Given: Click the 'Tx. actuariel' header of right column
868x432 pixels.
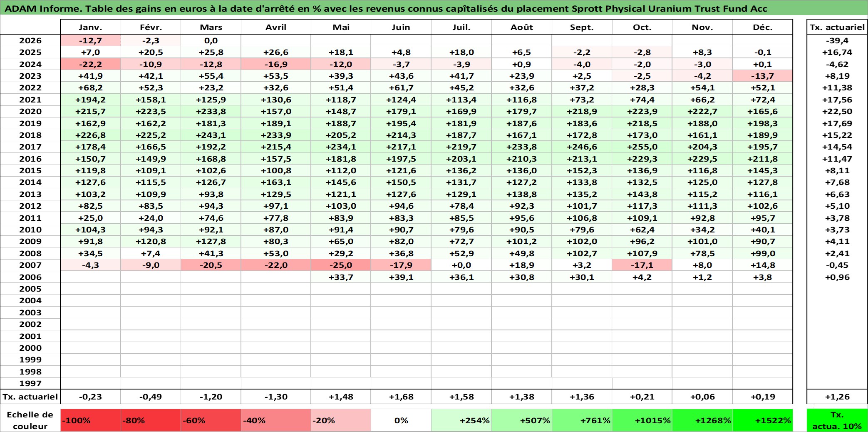Looking at the screenshot, I should (x=837, y=27).
